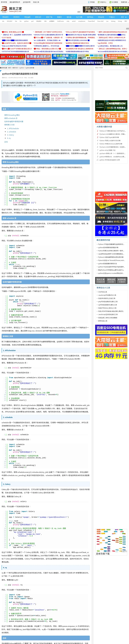Select Golang in script sub-navigation
The height and width of the screenshot is (644, 129).
[113, 21]
